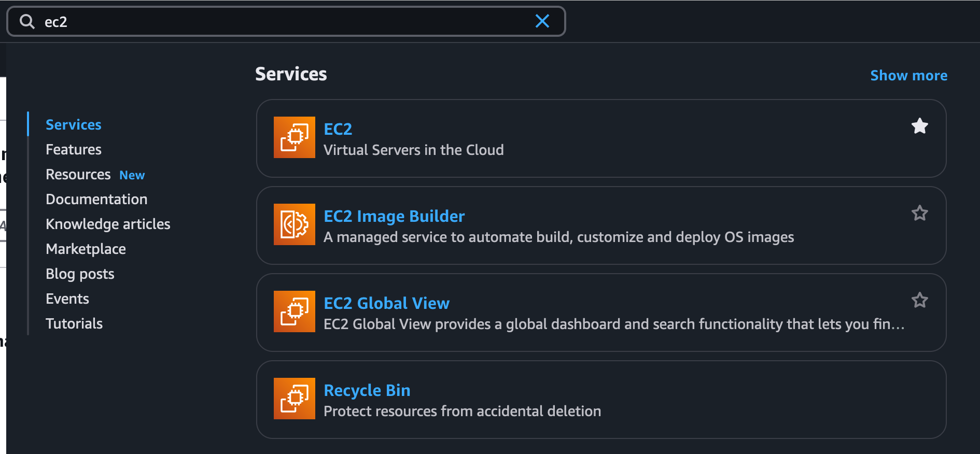Select the Resources New category
Viewport: 980px width, 454px height.
[x=95, y=175]
